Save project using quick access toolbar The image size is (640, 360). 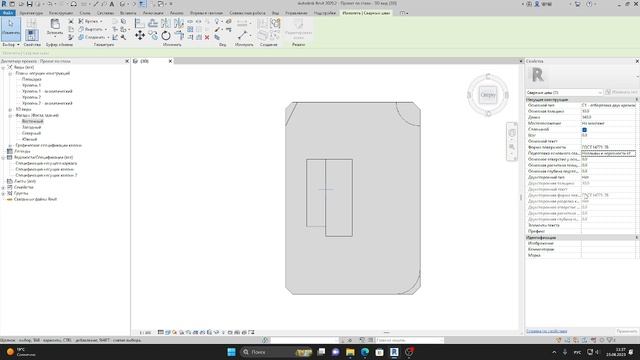click(29, 4)
